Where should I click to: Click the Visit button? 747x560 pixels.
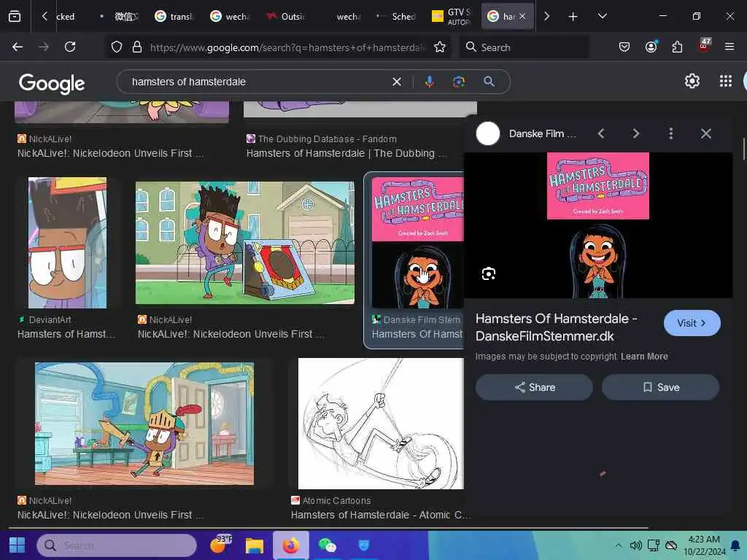[692, 323]
